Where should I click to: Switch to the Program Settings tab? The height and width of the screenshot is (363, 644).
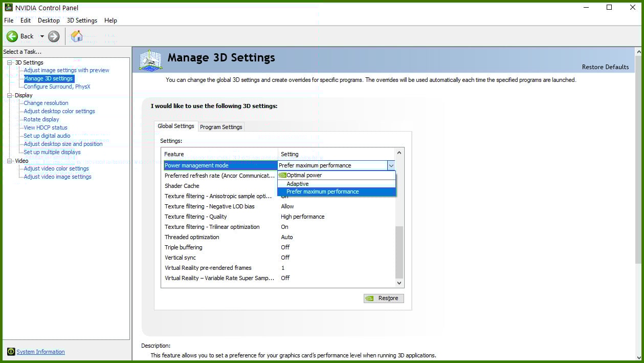pos(221,127)
